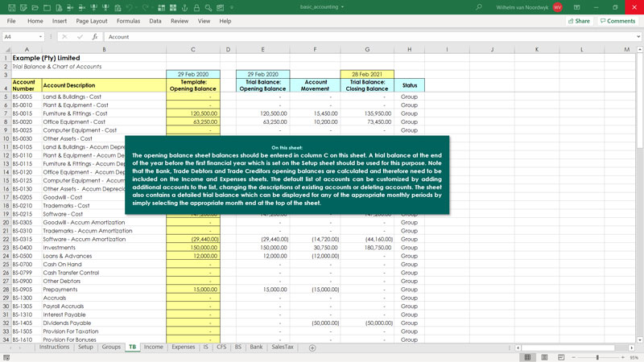
Task: Open Ribbon Display Options icon
Action: point(576,7)
